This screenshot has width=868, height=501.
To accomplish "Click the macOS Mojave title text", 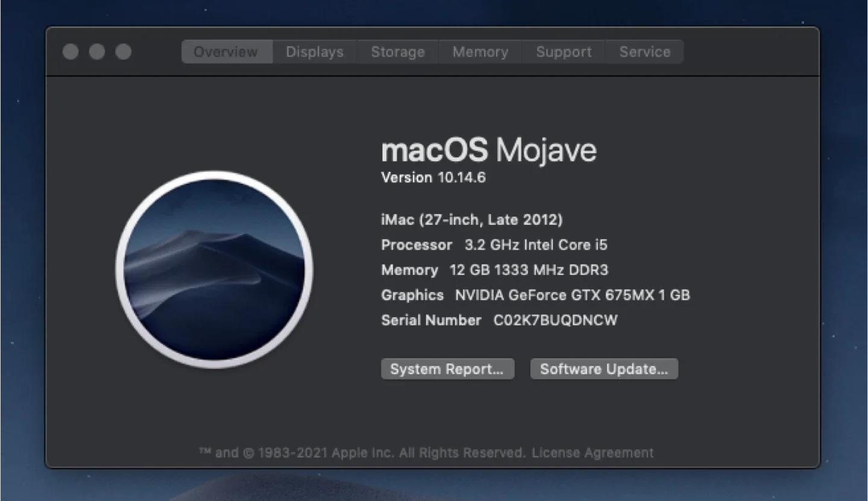I will [x=488, y=150].
